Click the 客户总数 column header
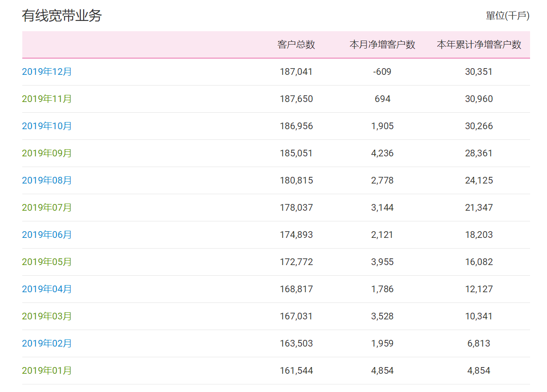This screenshot has height=392, width=547. [296, 45]
